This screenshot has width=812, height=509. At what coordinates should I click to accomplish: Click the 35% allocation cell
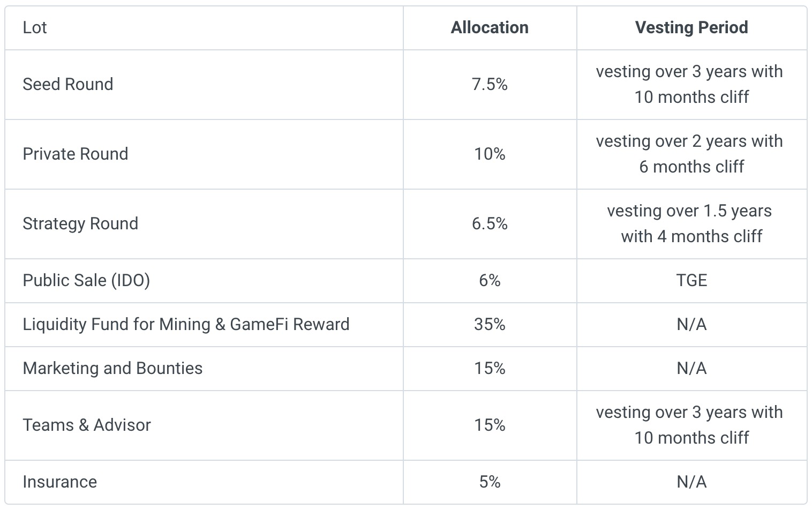point(490,324)
